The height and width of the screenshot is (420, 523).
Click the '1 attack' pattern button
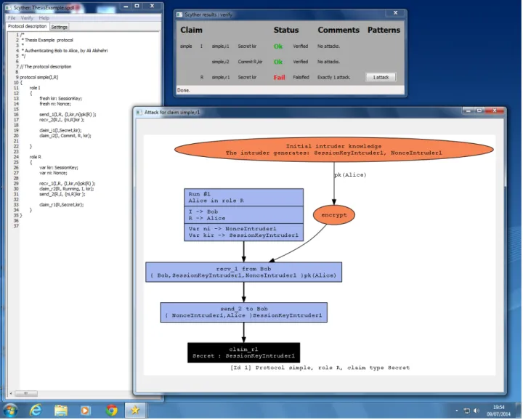click(381, 78)
